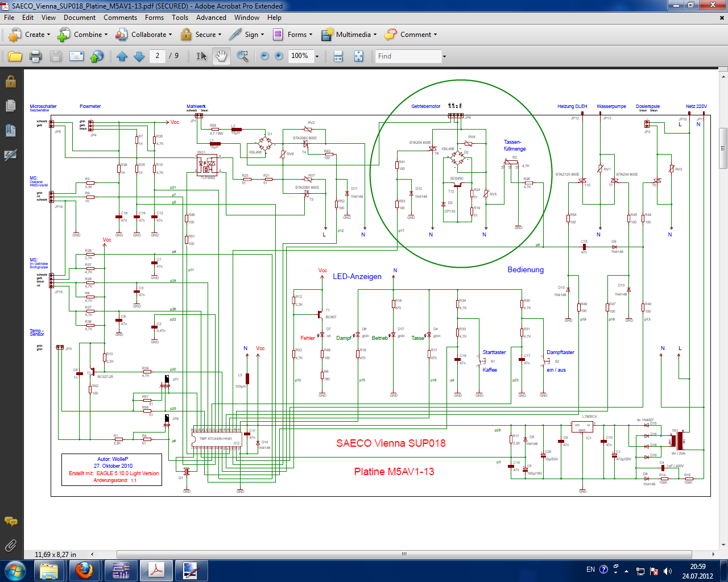Open Windows Explorer in taskbar
728x582 pixels.
coord(49,570)
